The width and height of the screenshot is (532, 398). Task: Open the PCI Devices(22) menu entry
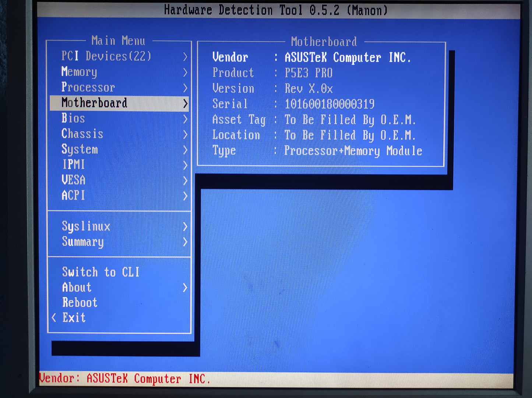(106, 56)
